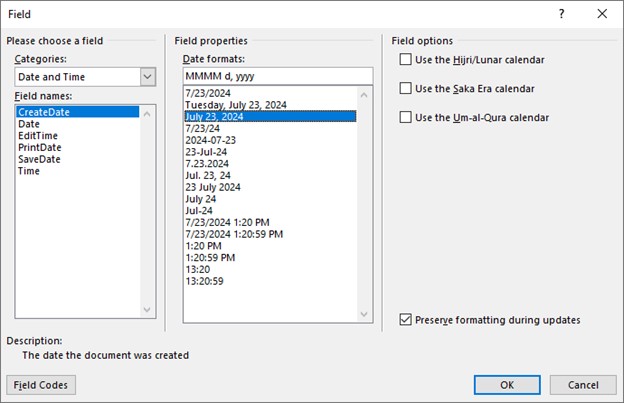Click the Help question mark icon

[561, 14]
